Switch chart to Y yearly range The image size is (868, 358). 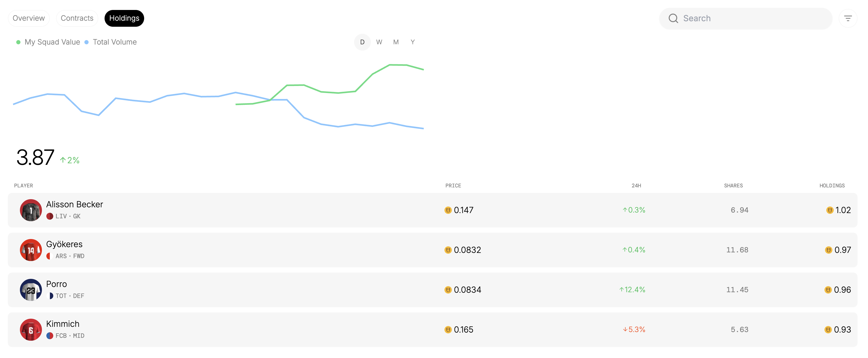click(413, 42)
